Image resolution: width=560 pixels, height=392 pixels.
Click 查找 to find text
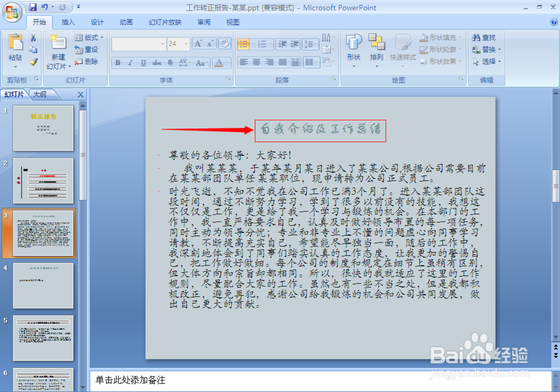(x=484, y=38)
